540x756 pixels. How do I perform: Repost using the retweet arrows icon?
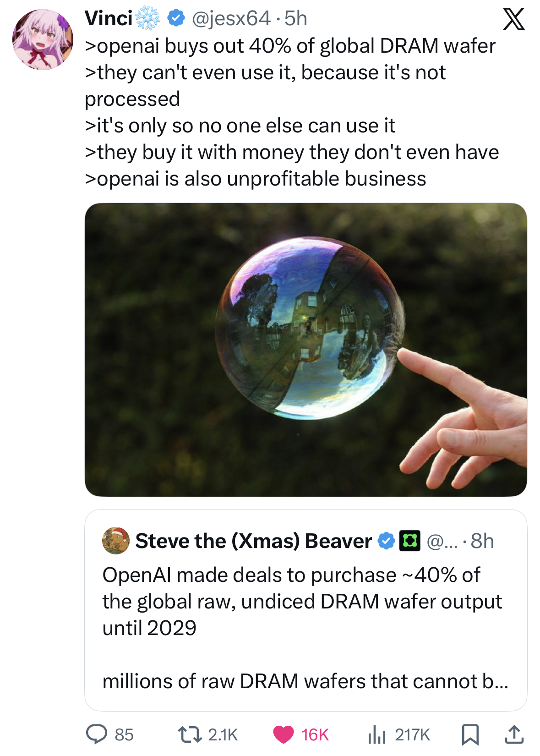pyautogui.click(x=189, y=734)
